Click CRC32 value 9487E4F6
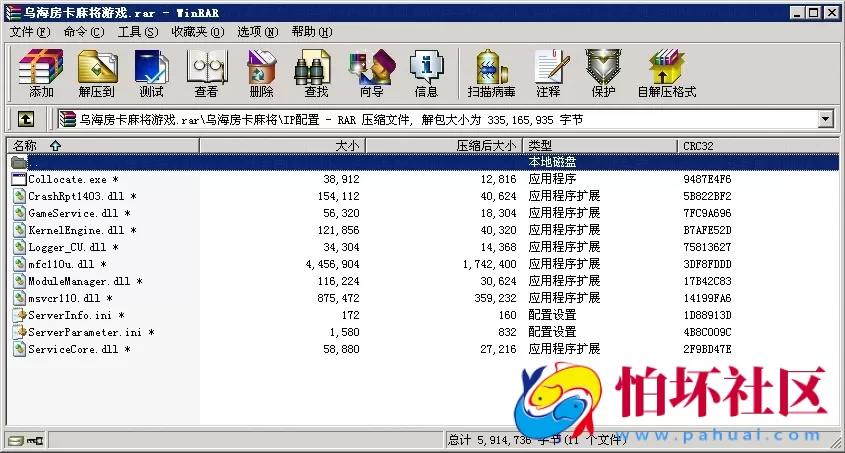The height and width of the screenshot is (453, 845). pyautogui.click(x=707, y=179)
